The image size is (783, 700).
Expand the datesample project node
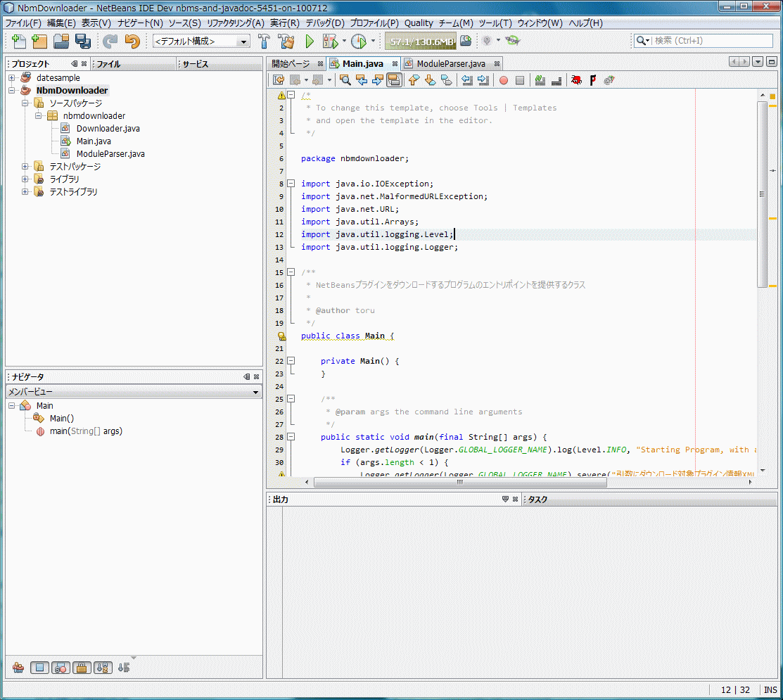pos(12,78)
